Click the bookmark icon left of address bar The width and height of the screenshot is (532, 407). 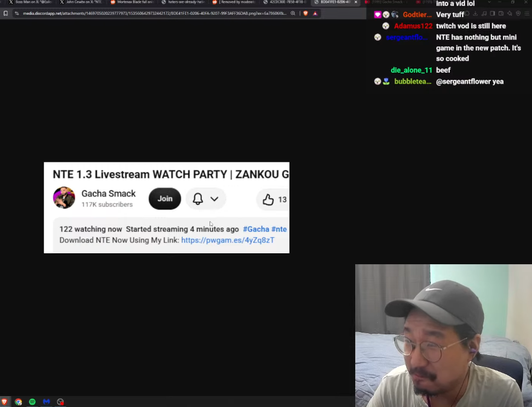pos(6,14)
